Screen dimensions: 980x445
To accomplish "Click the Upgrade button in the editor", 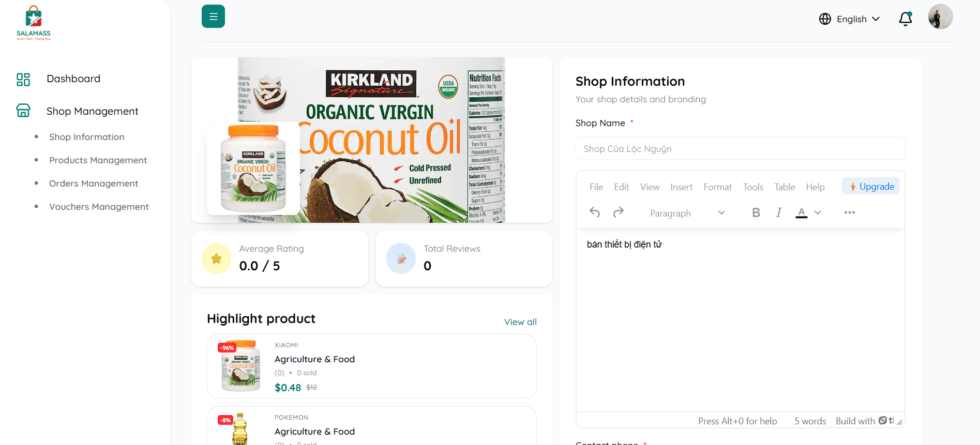I will (x=870, y=186).
